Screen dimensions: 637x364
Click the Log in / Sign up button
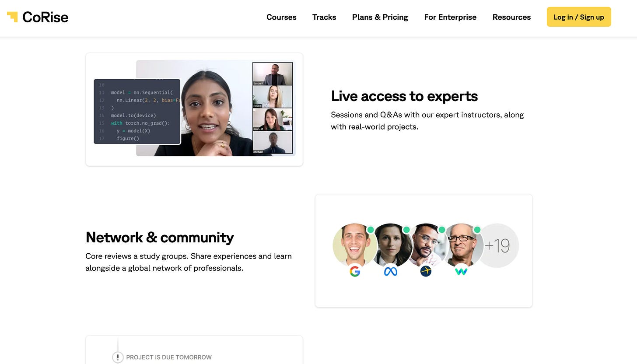(579, 17)
